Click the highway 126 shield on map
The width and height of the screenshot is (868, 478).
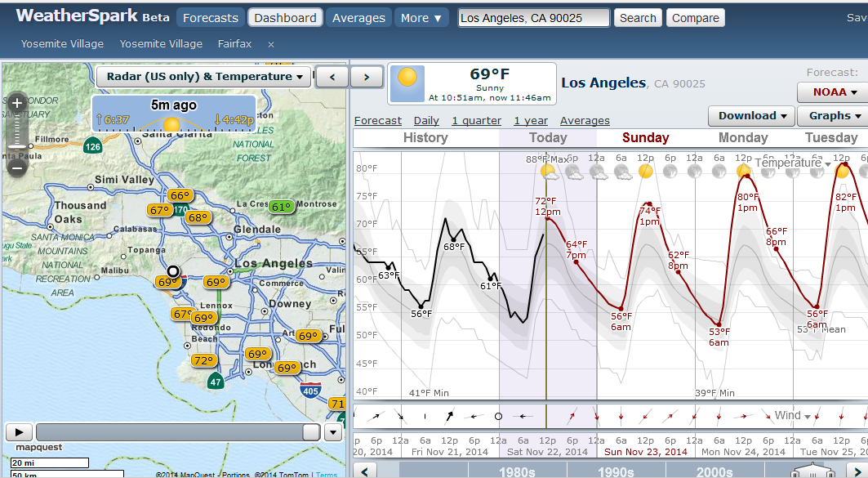(92, 147)
